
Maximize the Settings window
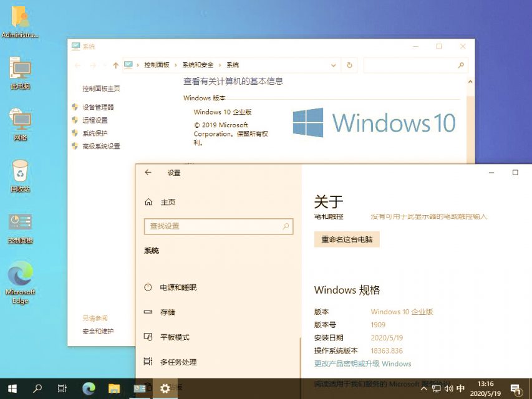(x=515, y=172)
